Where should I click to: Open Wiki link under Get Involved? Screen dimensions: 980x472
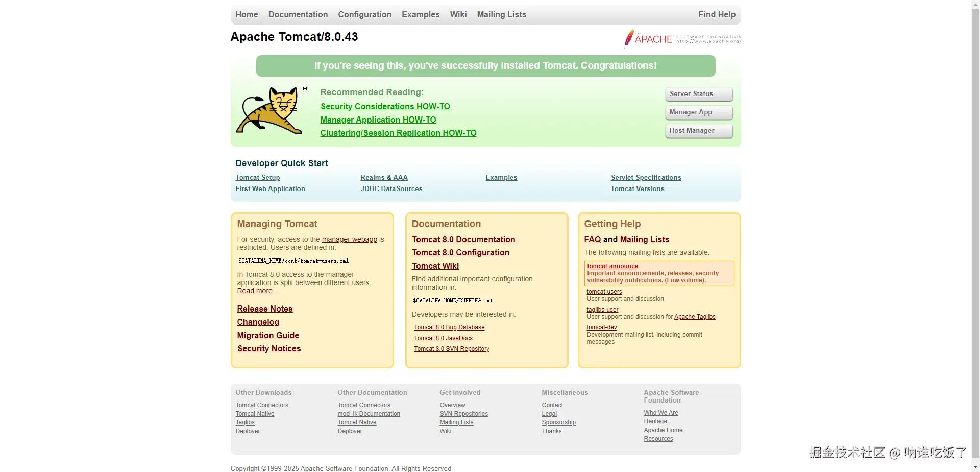446,431
